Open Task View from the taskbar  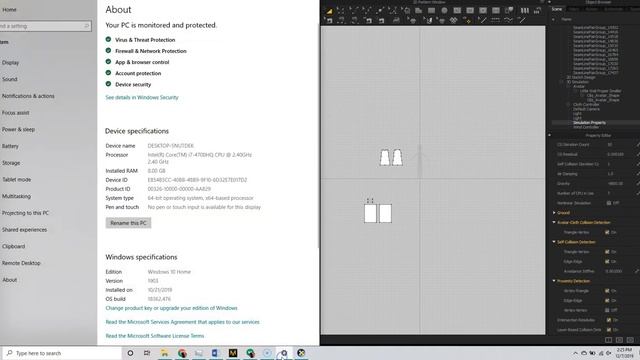pyautogui.click(x=147, y=353)
